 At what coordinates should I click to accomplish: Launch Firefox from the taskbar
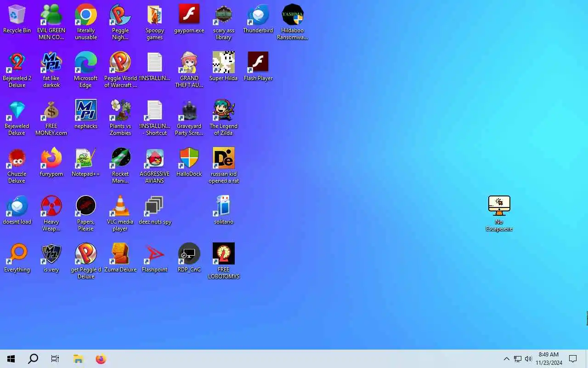101,359
